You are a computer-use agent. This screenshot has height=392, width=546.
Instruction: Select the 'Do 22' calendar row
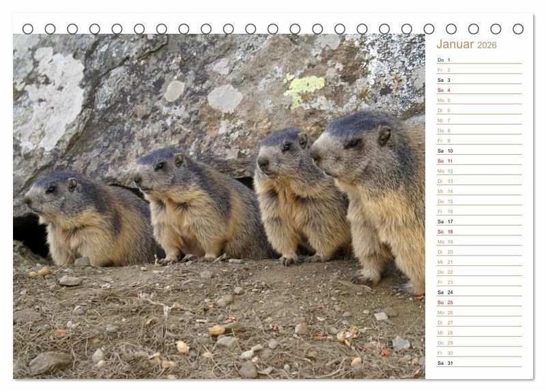coord(479,271)
